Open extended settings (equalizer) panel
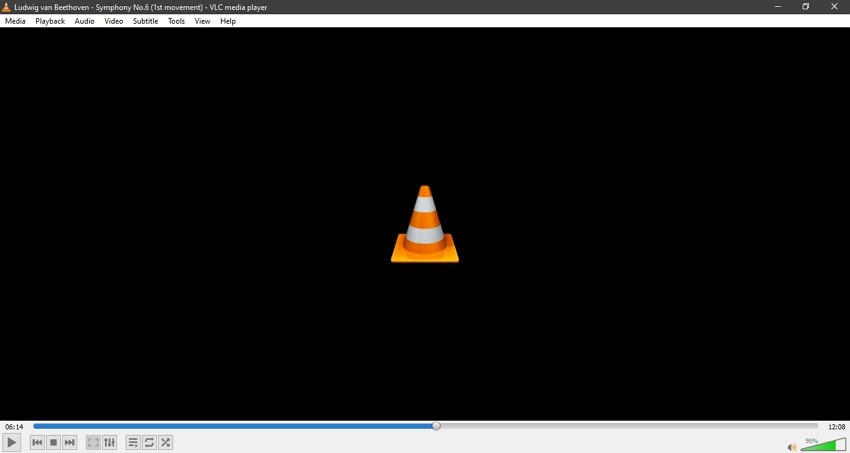 (x=110, y=443)
